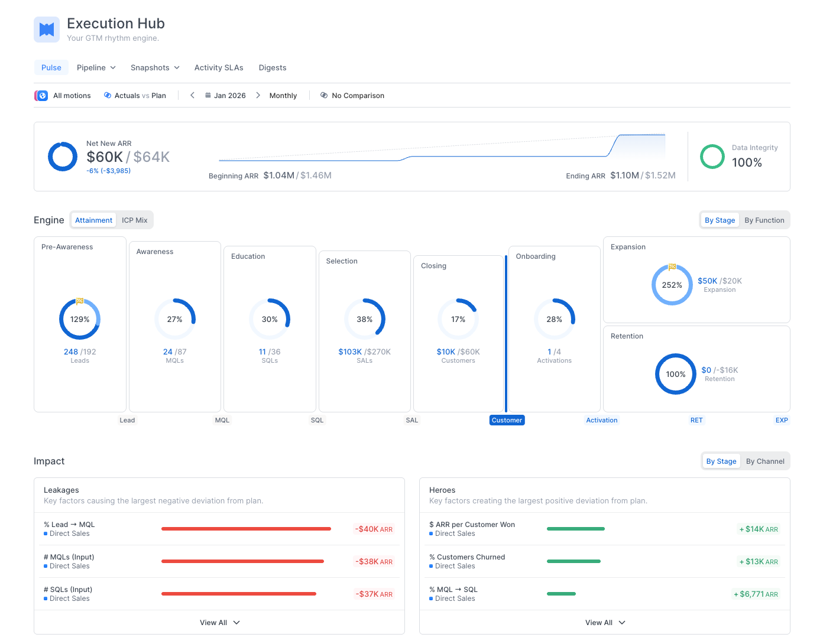Open the Monthly period selector

click(x=283, y=95)
